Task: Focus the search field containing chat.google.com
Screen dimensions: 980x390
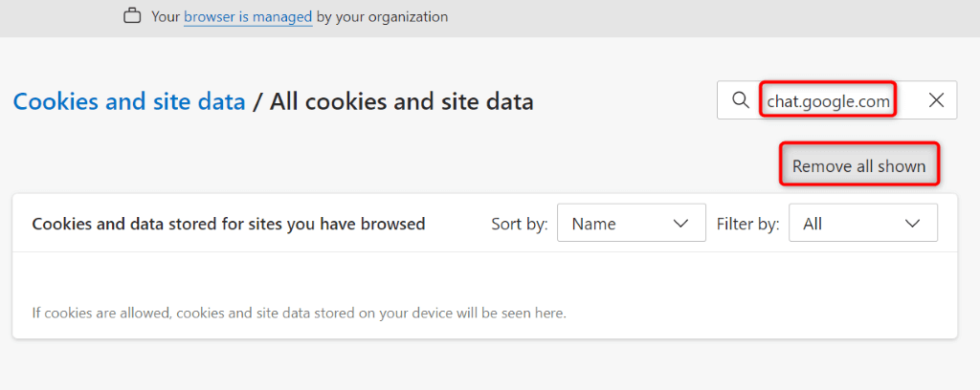Action: click(828, 100)
